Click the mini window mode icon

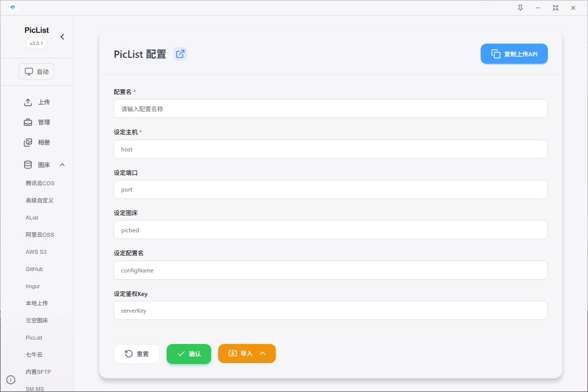556,8
